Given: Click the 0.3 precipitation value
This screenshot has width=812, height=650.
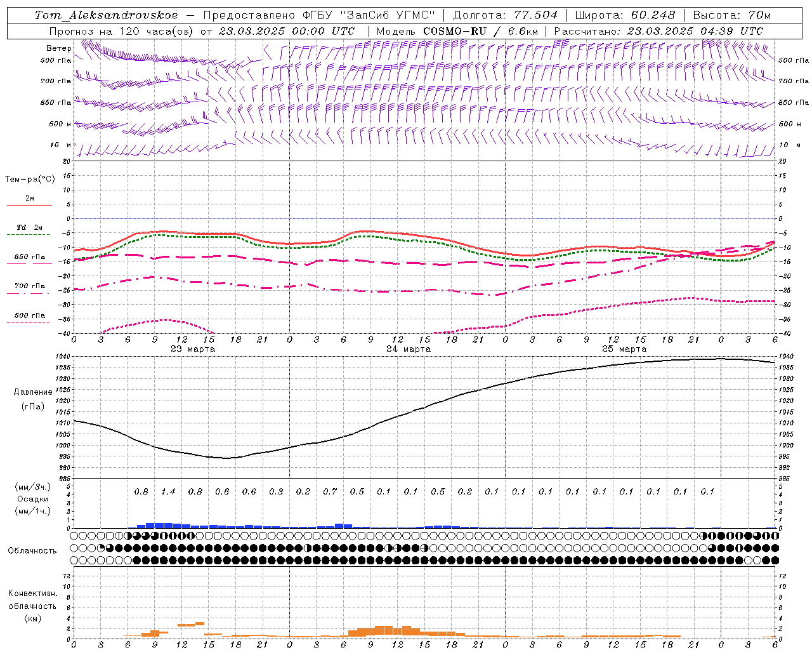Looking at the screenshot, I should [x=276, y=491].
